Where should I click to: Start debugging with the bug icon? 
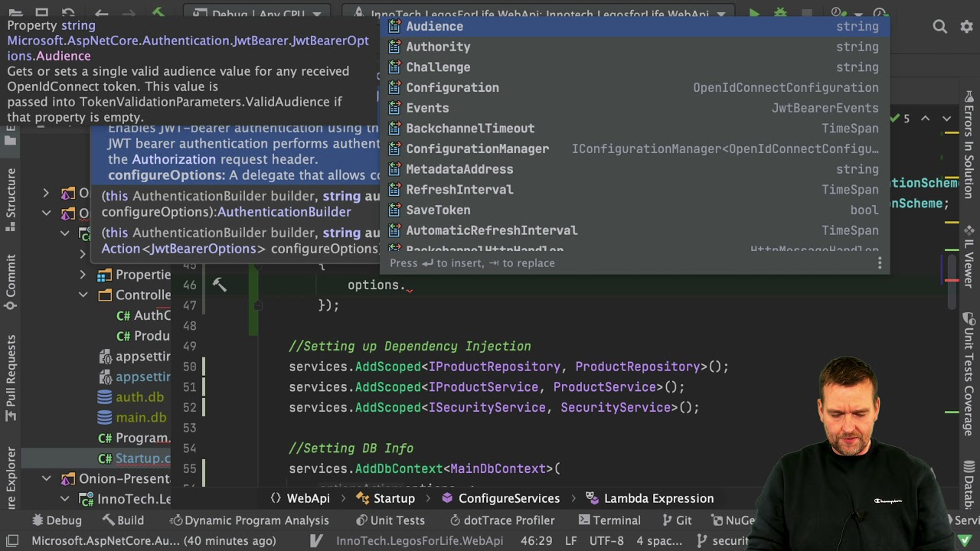(780, 13)
